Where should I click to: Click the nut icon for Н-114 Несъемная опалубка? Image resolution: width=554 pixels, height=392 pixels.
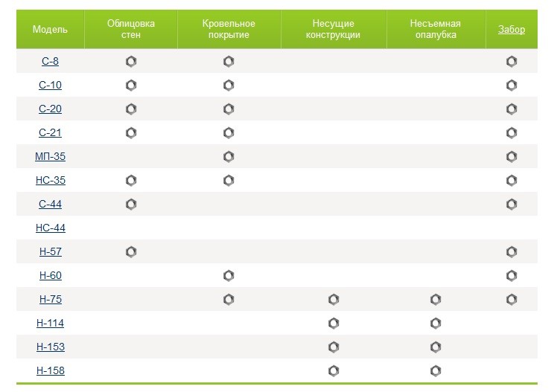click(x=436, y=324)
